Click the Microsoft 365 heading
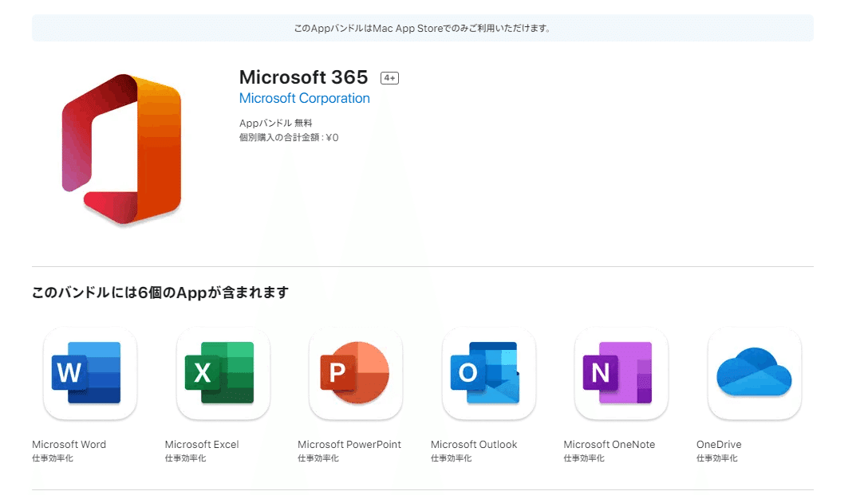Image resolution: width=868 pixels, height=495 pixels. [x=303, y=77]
